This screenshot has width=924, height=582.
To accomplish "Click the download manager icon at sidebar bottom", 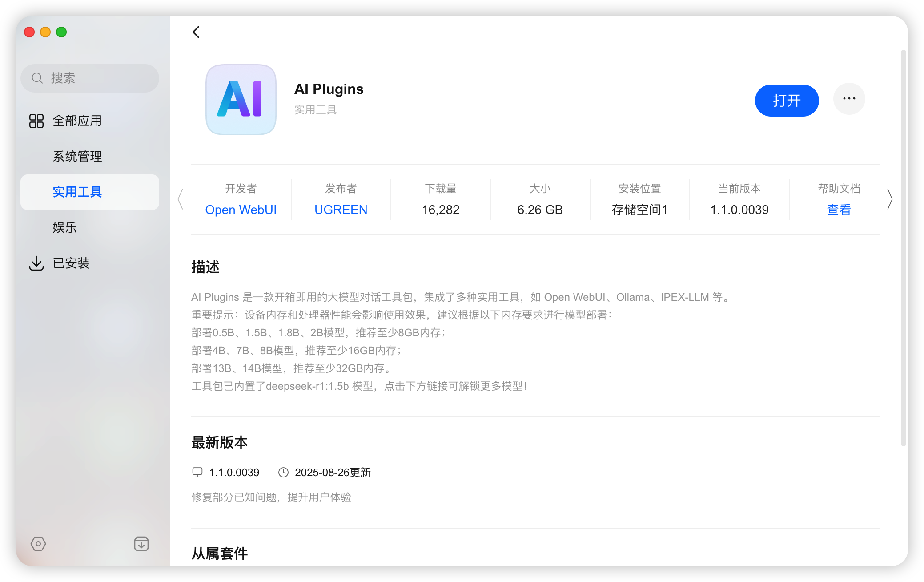I will pyautogui.click(x=141, y=543).
